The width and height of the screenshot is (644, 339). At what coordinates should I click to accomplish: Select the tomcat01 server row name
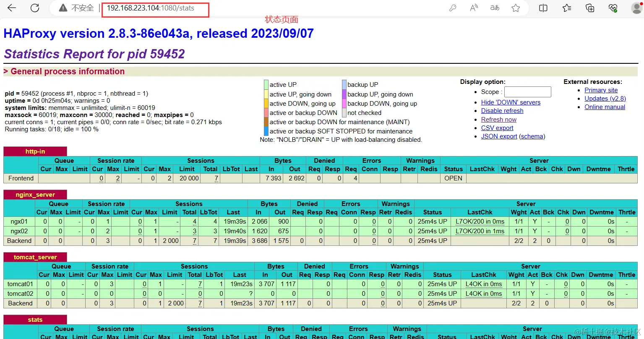click(20, 284)
